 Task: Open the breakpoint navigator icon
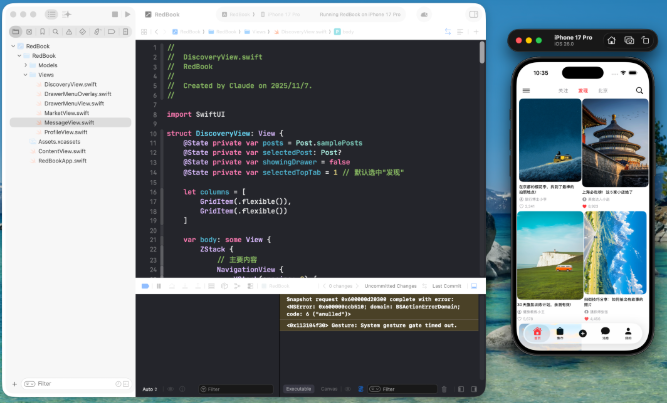tap(111, 31)
